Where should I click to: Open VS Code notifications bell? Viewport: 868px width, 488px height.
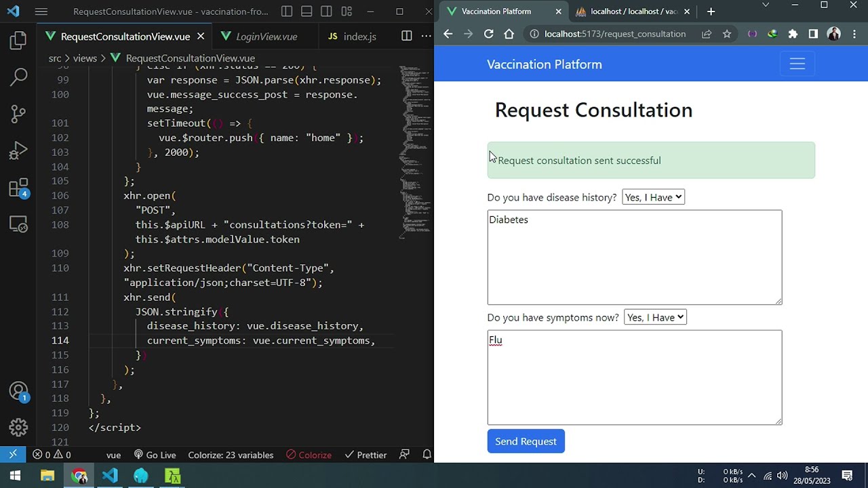[427, 455]
